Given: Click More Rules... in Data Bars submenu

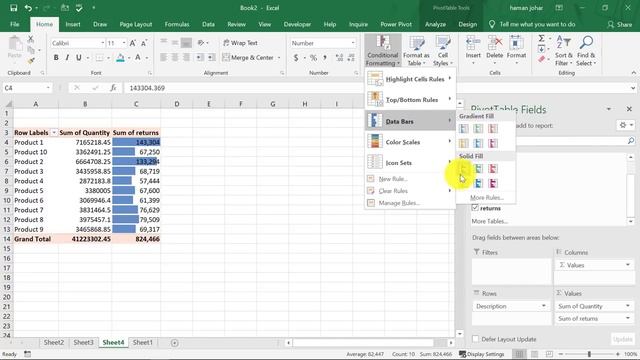Looking at the screenshot, I should click(x=487, y=198).
